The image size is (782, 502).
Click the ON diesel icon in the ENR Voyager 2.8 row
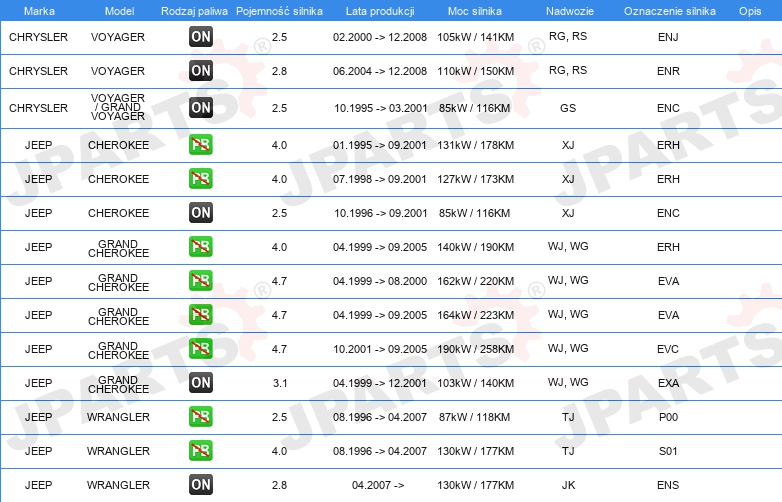point(200,70)
